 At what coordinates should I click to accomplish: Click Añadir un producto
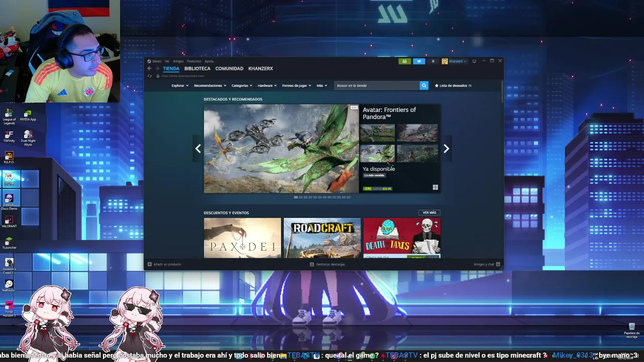(164, 264)
